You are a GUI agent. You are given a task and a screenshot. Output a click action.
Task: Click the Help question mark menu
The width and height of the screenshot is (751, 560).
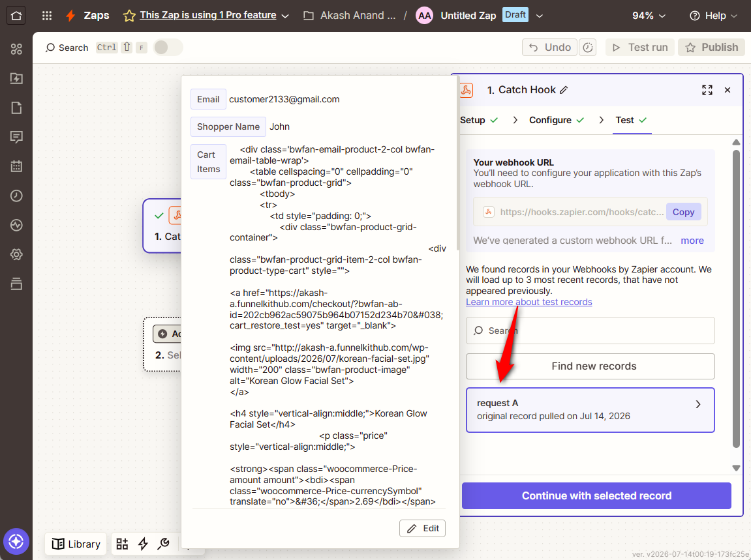point(713,16)
